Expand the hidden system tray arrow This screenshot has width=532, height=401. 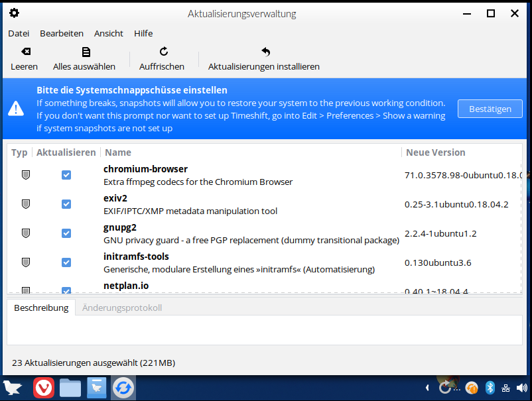tap(427, 388)
